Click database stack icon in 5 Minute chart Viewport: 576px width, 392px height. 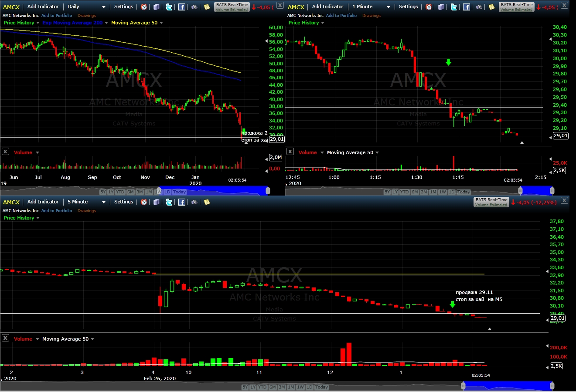(x=157, y=202)
